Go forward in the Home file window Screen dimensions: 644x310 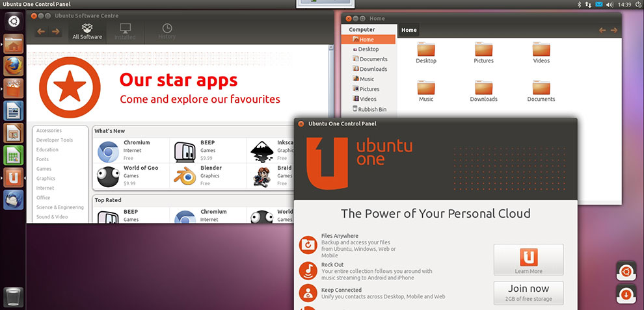[614, 31]
